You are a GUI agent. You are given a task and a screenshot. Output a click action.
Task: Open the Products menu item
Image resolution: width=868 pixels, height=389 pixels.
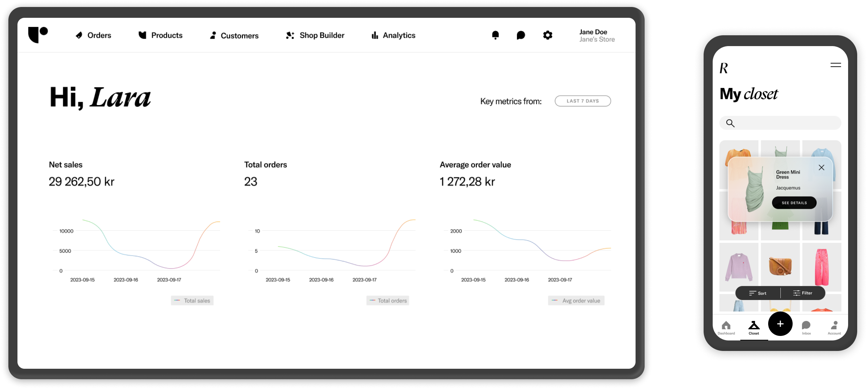click(160, 35)
